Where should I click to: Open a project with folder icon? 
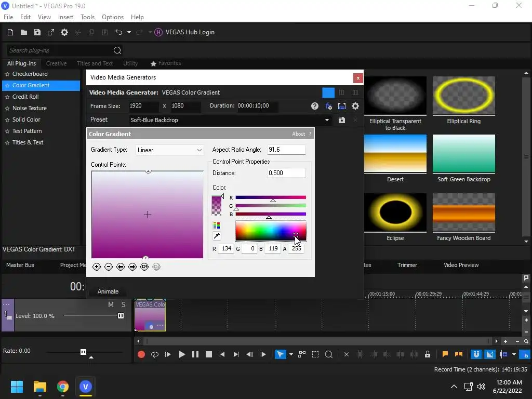24,32
